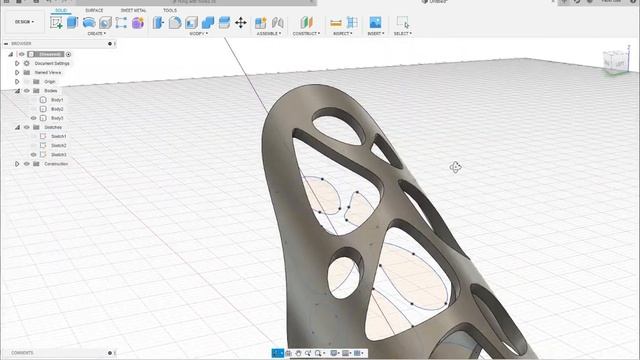Hide Body3 using its eye icon
Image resolution: width=640 pixels, height=360 pixels.
34,118
